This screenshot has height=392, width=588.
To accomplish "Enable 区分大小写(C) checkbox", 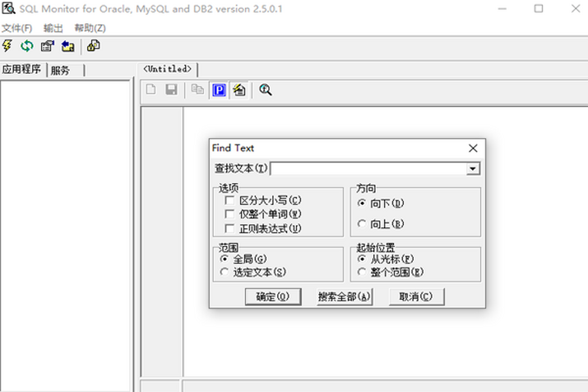I will click(x=229, y=200).
